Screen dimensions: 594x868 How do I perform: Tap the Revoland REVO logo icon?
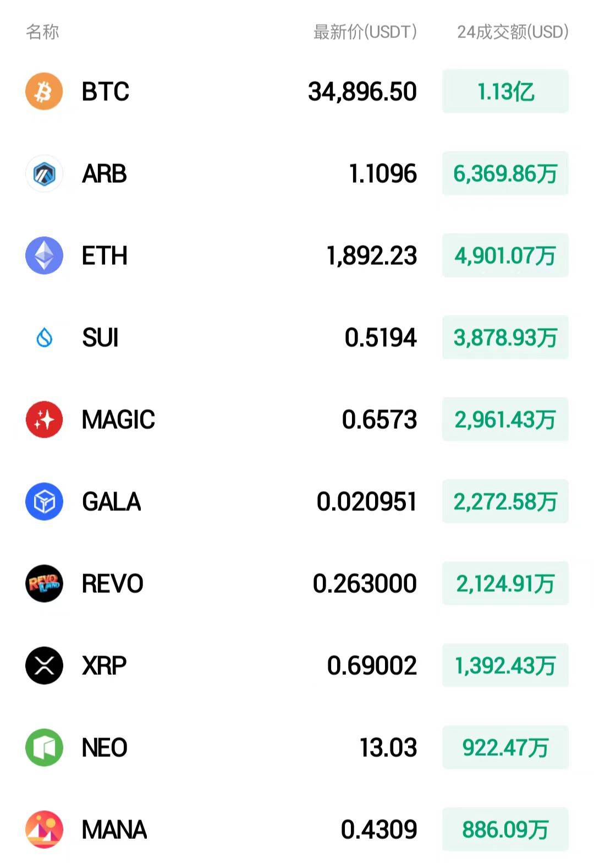(44, 583)
